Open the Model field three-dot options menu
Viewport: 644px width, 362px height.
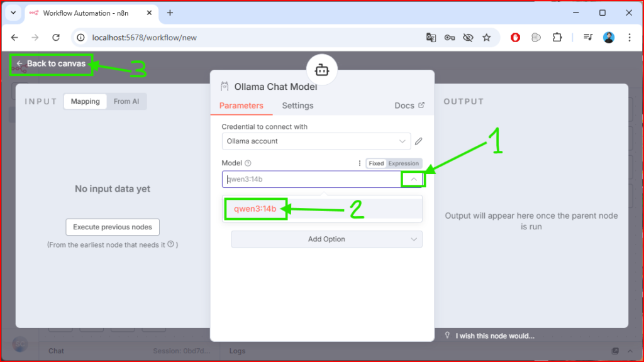[x=360, y=163]
